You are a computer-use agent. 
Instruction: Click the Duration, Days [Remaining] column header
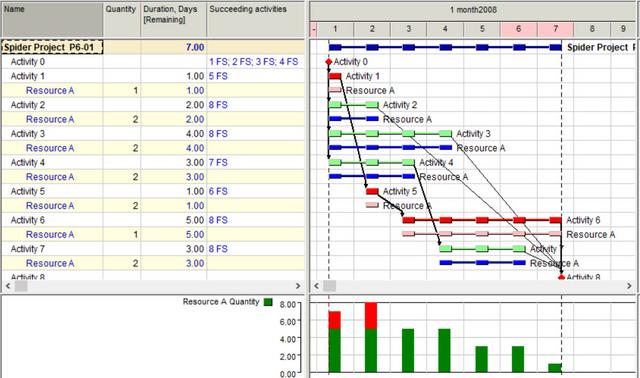pyautogui.click(x=173, y=20)
